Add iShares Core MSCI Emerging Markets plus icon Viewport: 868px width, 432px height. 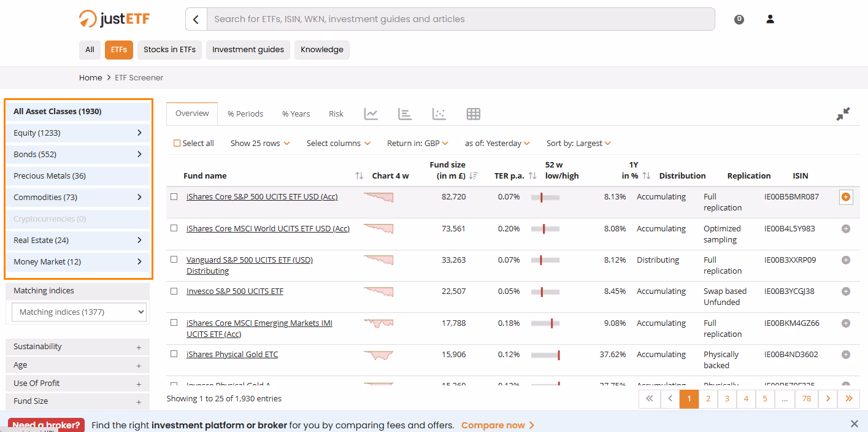click(846, 323)
